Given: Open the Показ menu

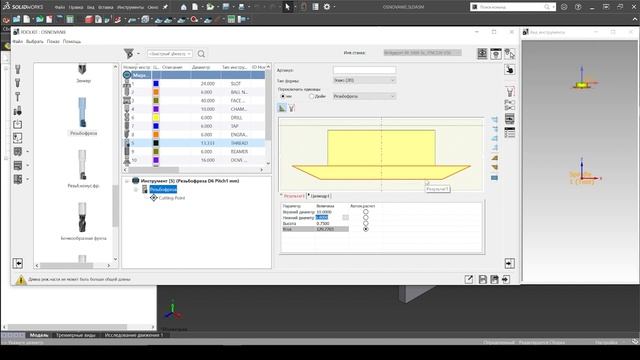Looking at the screenshot, I should click(x=53, y=42).
